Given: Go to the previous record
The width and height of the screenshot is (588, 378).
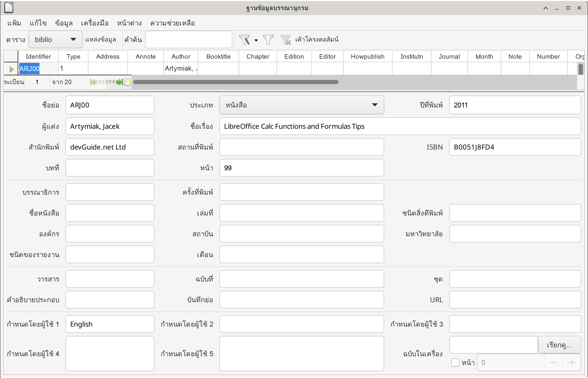Looking at the screenshot, I should coord(102,82).
